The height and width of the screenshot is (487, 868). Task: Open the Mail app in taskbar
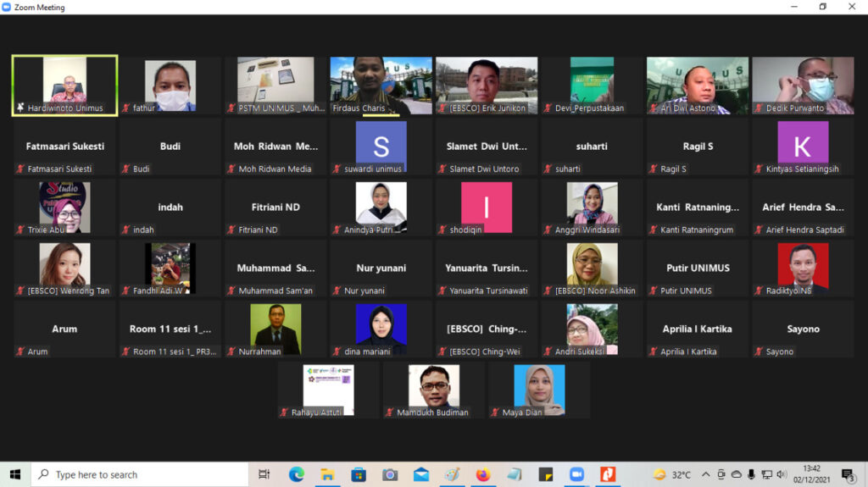coord(420,474)
